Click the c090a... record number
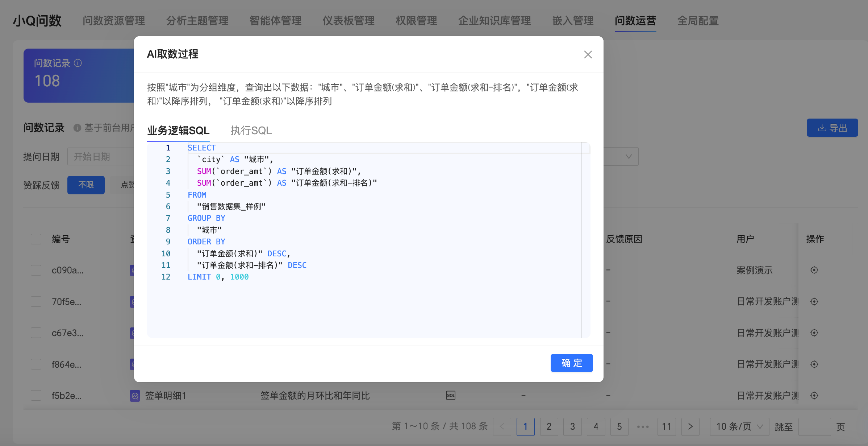 pos(68,270)
